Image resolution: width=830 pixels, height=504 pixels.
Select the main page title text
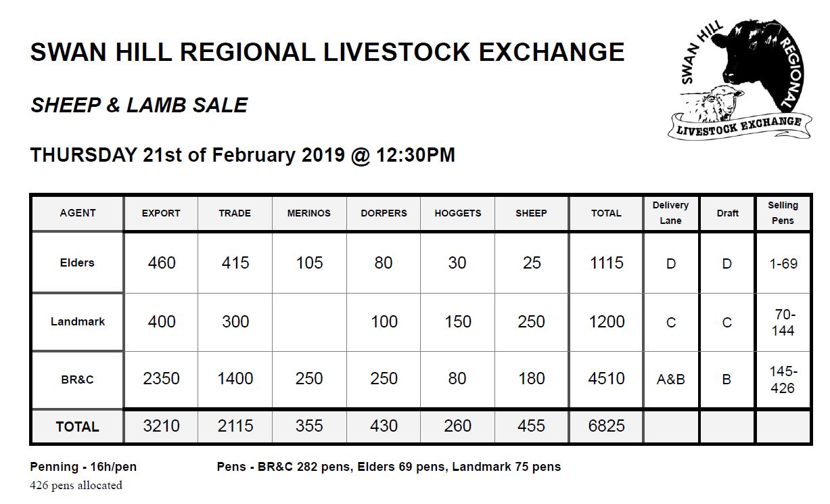pos(327,52)
